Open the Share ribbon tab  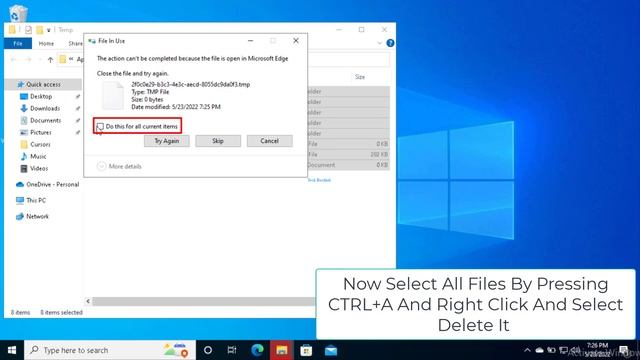pyautogui.click(x=75, y=43)
